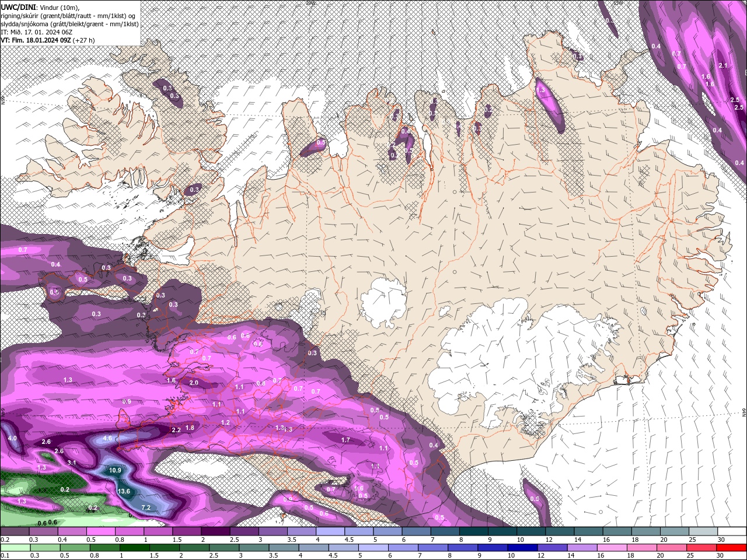
Task: Click the 2.1 value in the northeast band
Action: tap(723, 65)
